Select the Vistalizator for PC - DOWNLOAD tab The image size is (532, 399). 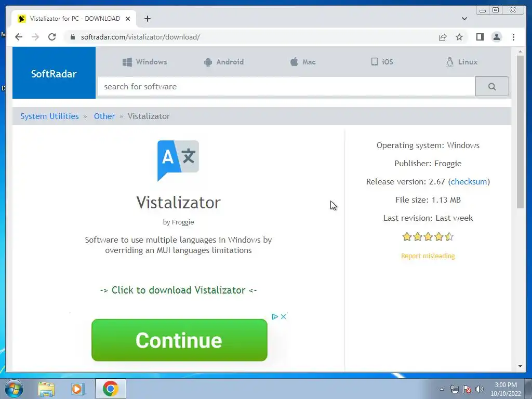[x=74, y=19]
